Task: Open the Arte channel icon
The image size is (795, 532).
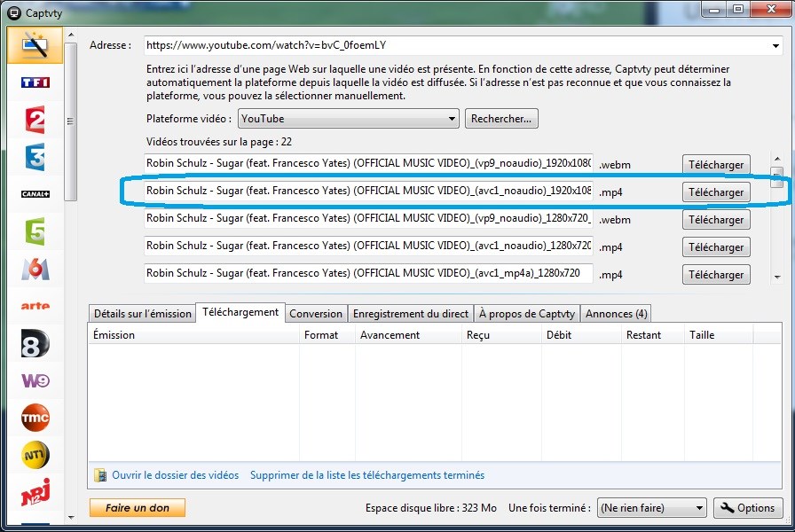Action: [35, 306]
